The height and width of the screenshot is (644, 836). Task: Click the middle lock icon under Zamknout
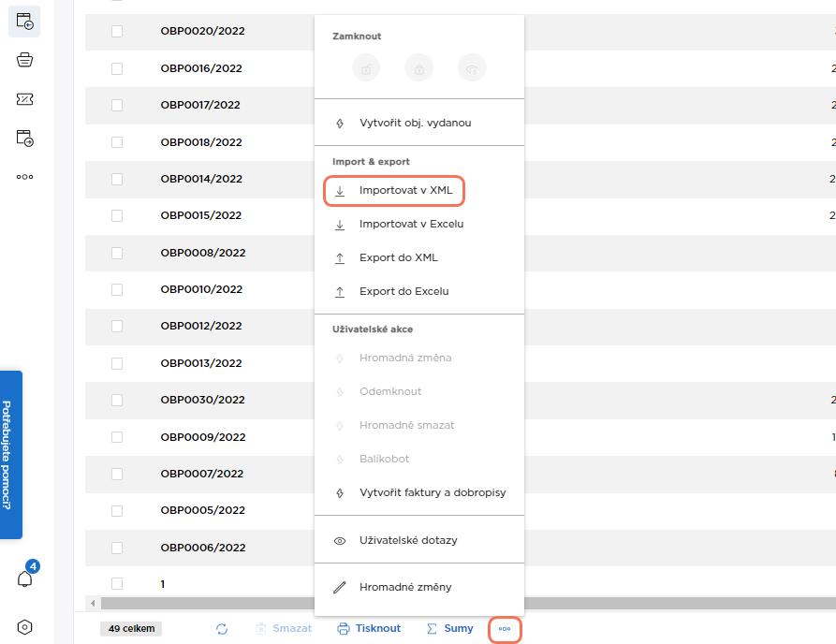419,68
